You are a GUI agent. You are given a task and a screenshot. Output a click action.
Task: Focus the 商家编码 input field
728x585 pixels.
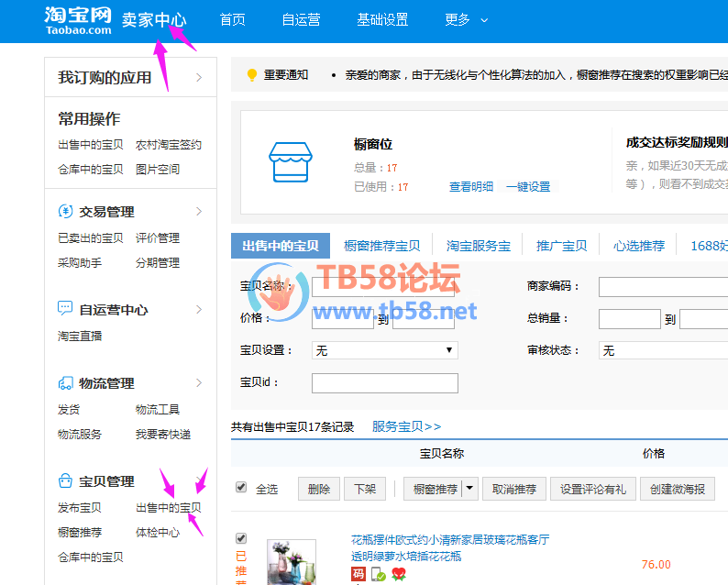(663, 287)
